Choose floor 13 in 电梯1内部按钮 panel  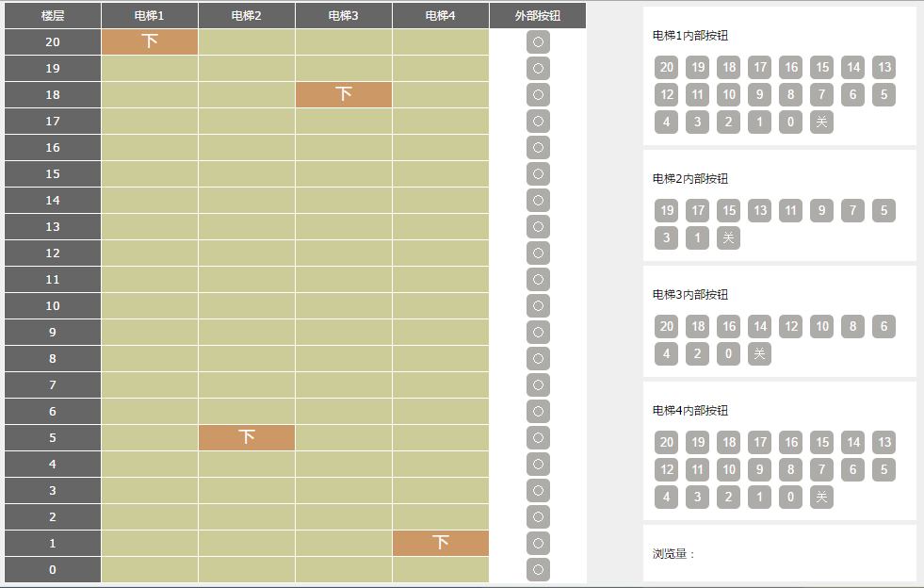coord(883,67)
